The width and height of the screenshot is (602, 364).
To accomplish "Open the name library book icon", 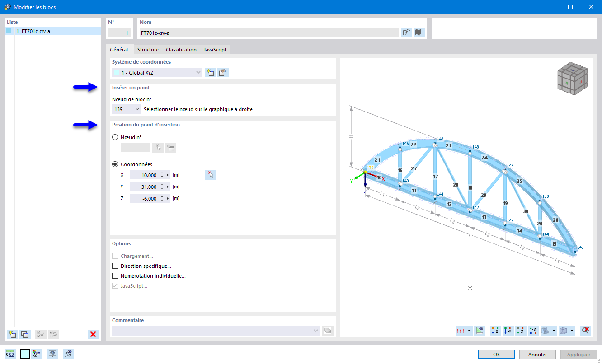I will 419,33.
